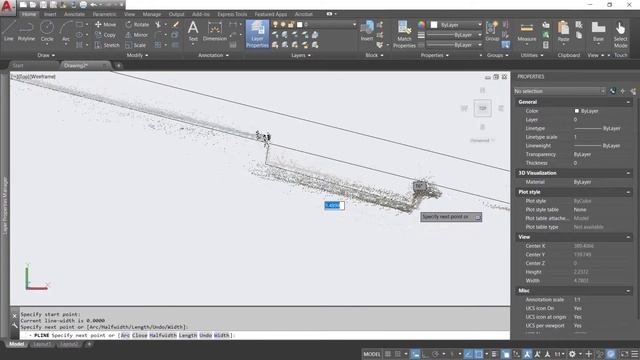Click Halfwidth option in command line
The image size is (640, 360).
pyautogui.click(x=163, y=335)
